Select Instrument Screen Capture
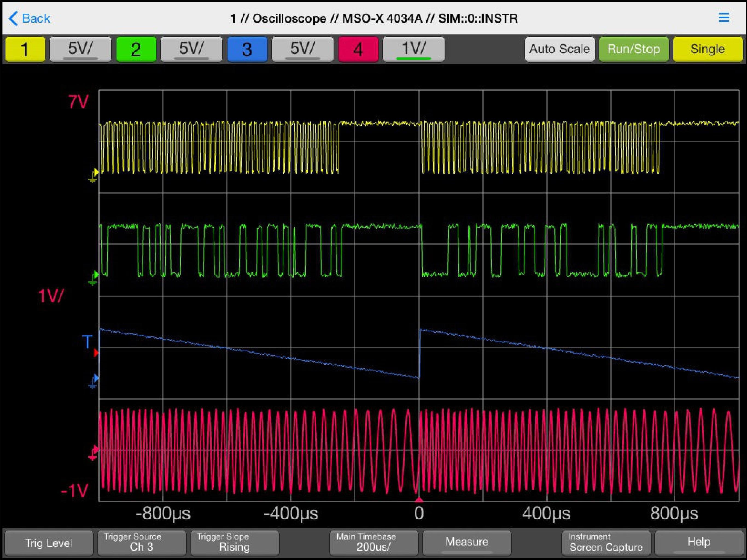Viewport: 747px width, 560px height. click(x=606, y=543)
